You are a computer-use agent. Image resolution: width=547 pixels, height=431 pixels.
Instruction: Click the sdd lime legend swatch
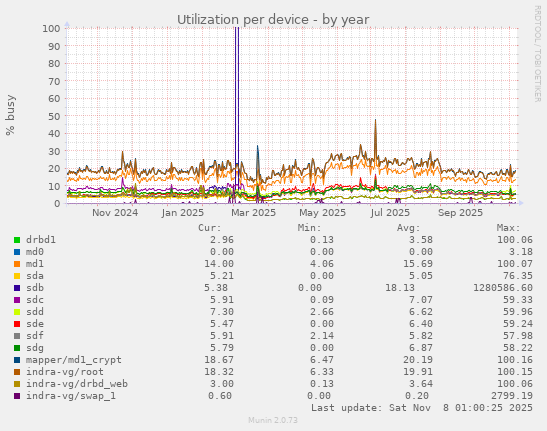click(x=17, y=312)
